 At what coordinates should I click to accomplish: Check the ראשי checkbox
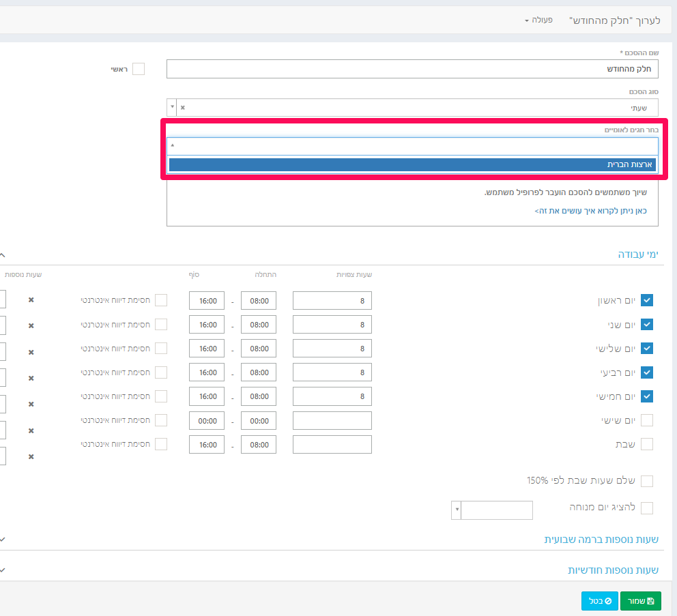pyautogui.click(x=139, y=69)
